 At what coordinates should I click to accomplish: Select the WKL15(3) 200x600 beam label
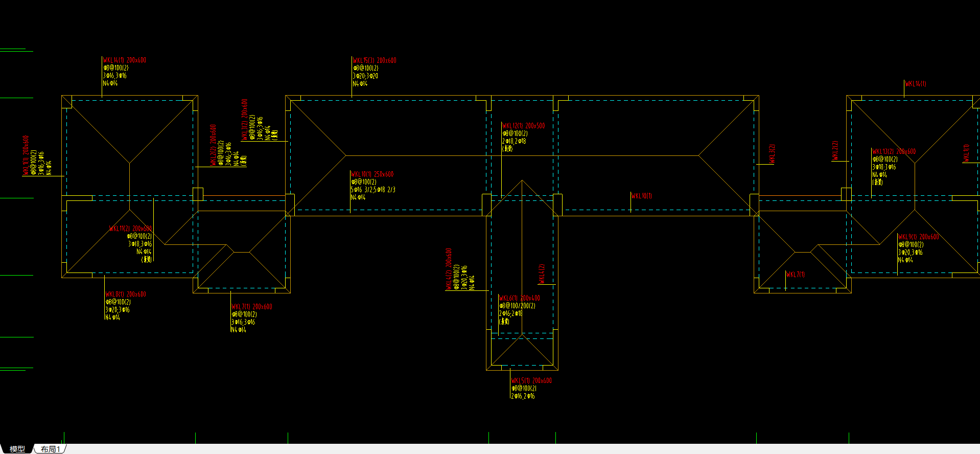[375, 61]
